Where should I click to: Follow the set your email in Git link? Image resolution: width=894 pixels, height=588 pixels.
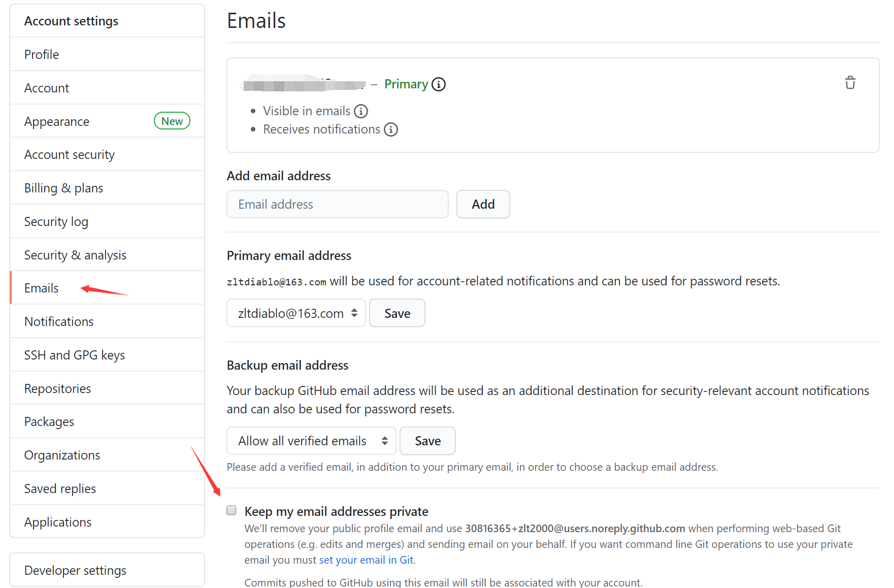click(366, 560)
